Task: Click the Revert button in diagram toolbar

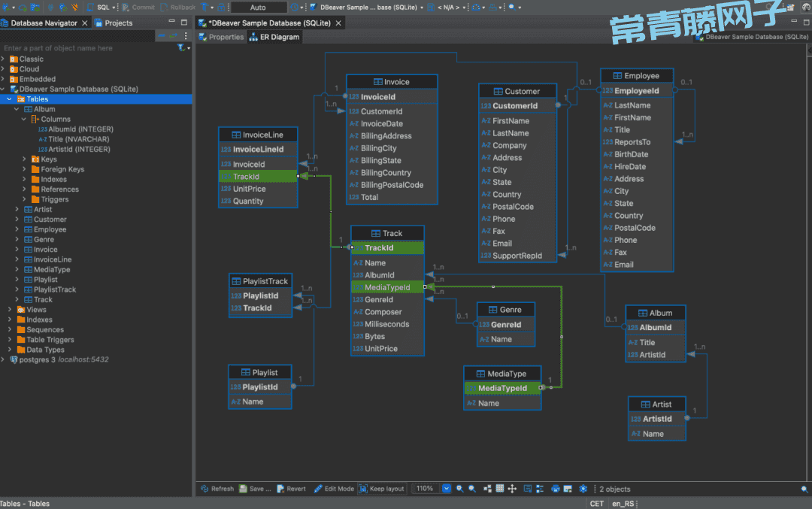Action: (x=291, y=489)
